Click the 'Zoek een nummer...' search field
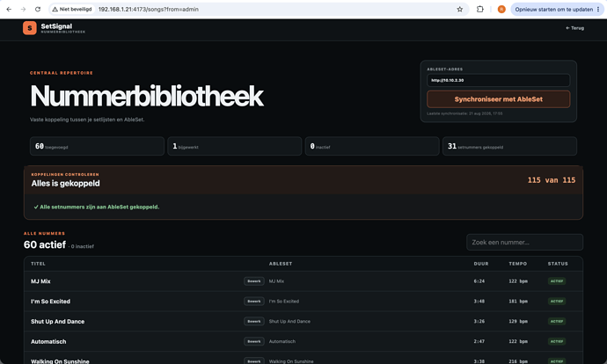The height and width of the screenshot is (364, 607). click(x=524, y=242)
